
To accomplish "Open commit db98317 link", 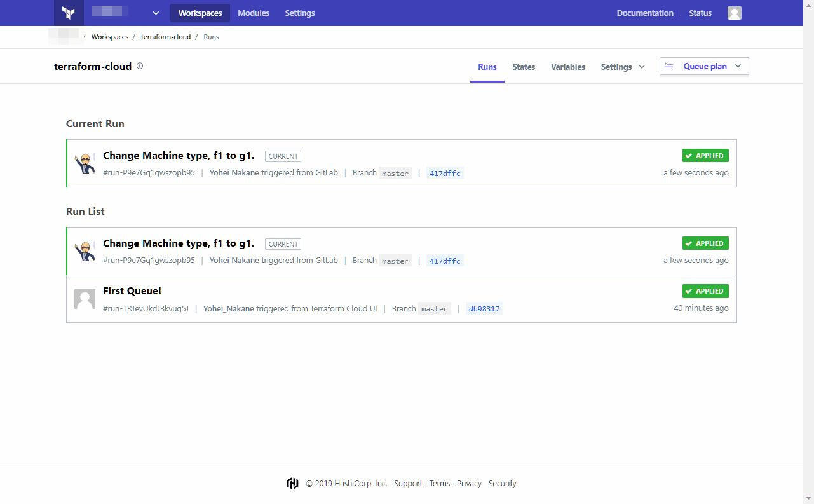I will pyautogui.click(x=484, y=309).
